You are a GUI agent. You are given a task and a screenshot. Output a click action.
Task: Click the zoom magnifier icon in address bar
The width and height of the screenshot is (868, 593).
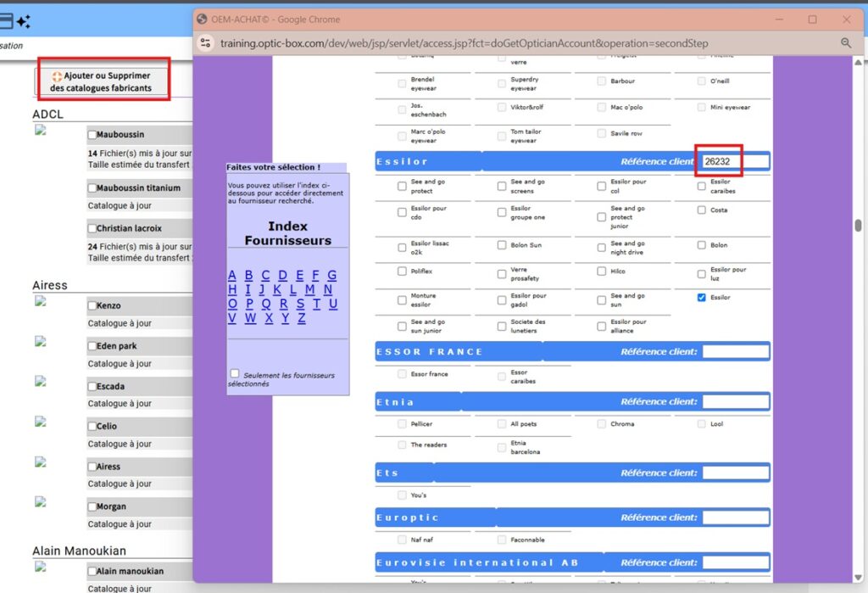[846, 42]
